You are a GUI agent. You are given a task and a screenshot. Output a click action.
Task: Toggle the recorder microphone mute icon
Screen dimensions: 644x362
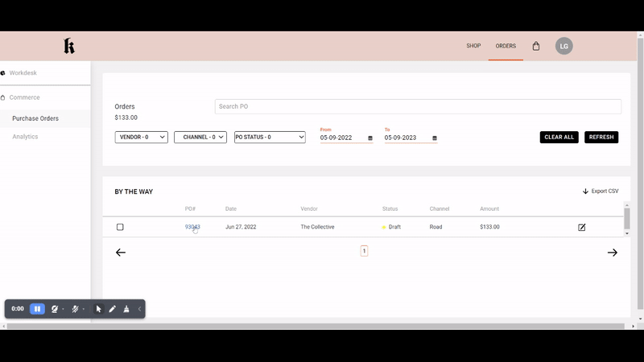[75, 309]
